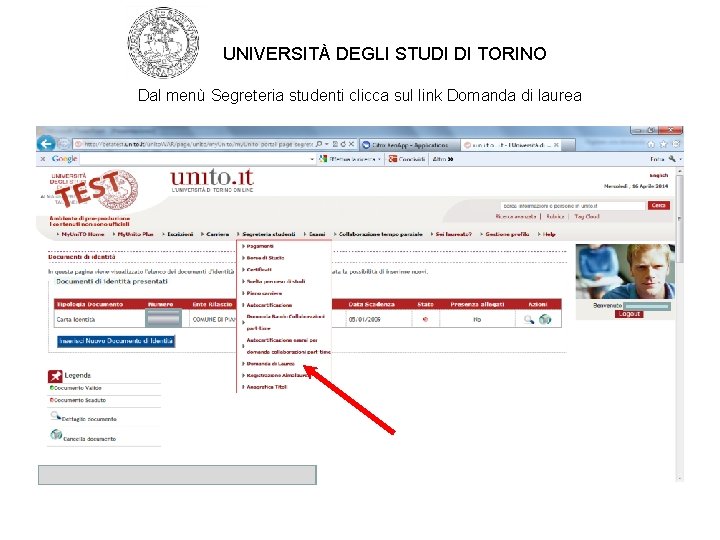Open the browser tools gear icon
720x540 pixels.
pyautogui.click(x=675, y=144)
